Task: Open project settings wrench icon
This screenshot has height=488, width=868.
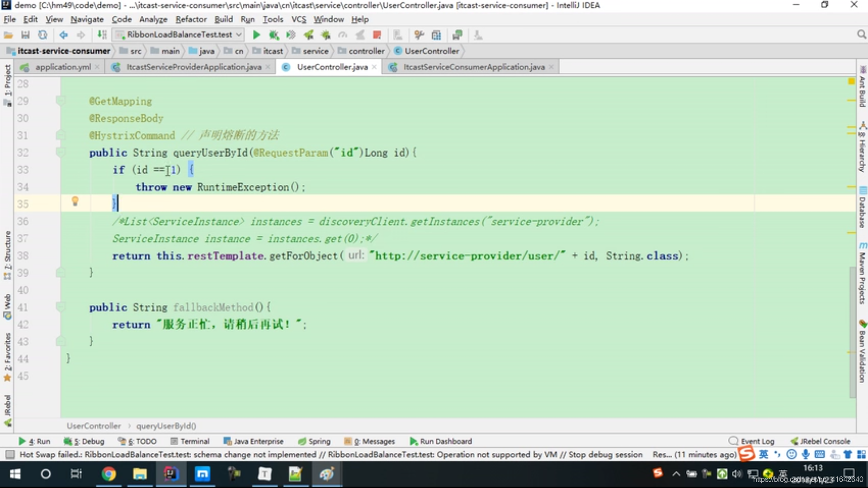Action: click(419, 35)
